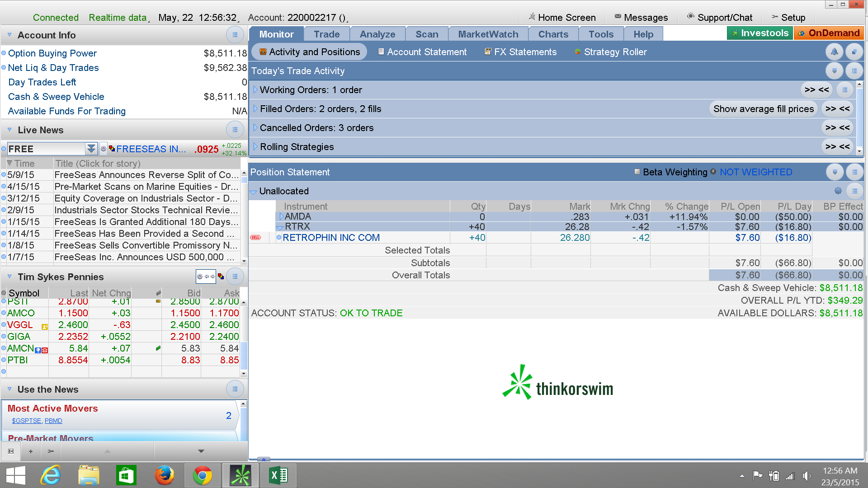Expand the Filled Orders section
868x488 pixels.
(x=255, y=109)
